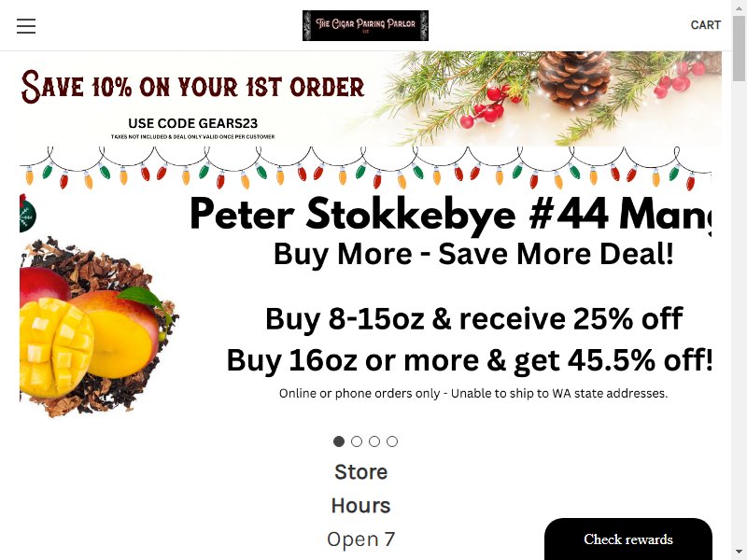This screenshot has width=747, height=560.
Task: Open the CART link
Action: (x=706, y=25)
